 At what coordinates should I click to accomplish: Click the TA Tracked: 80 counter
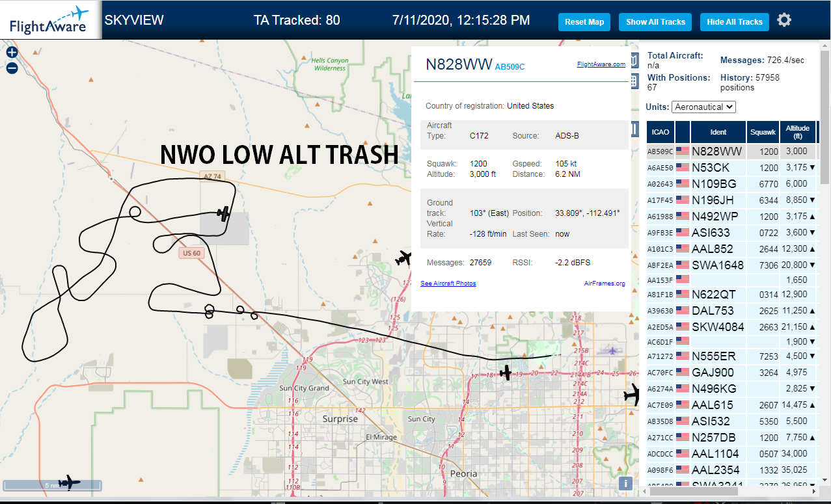click(x=297, y=20)
